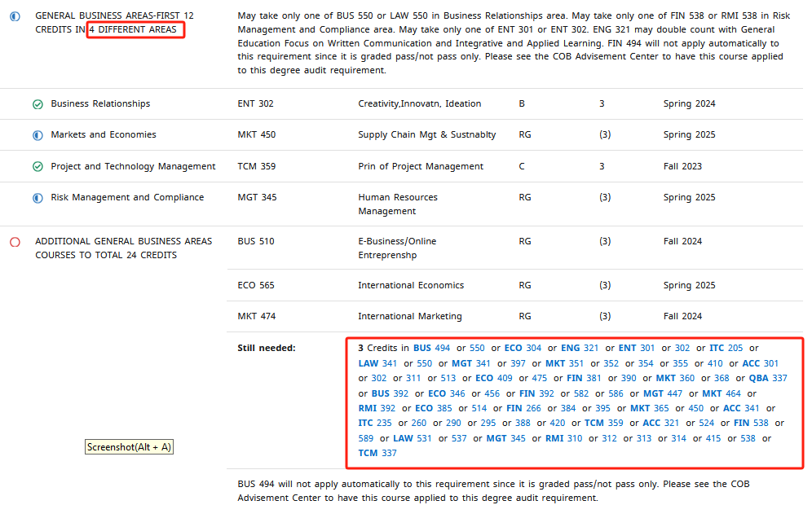Follow the TCM 337 link
Viewport: 812px width, 505px height.
point(377,453)
